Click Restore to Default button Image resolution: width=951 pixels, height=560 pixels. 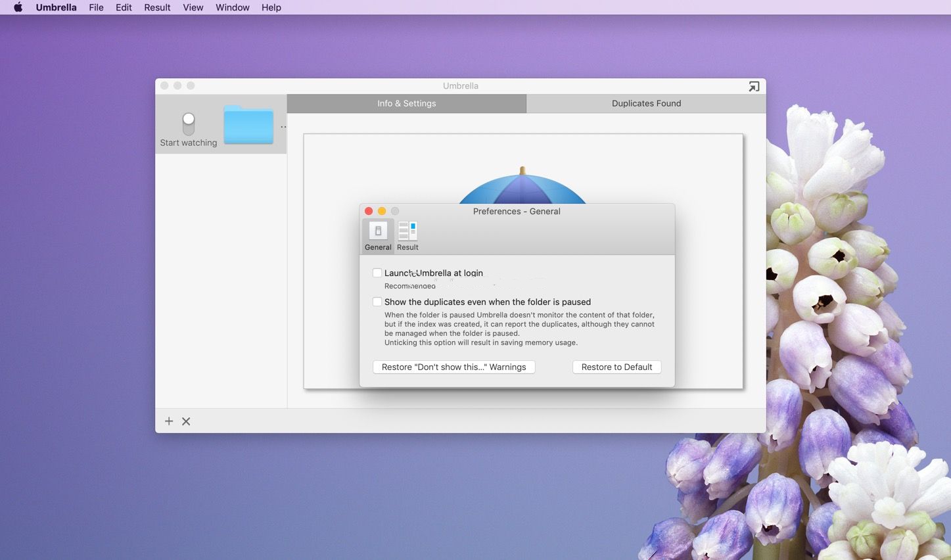pos(616,367)
